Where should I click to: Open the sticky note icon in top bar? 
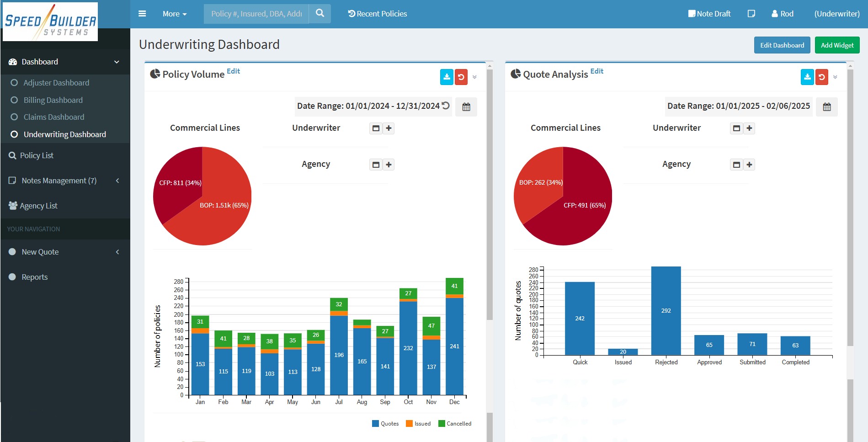pyautogui.click(x=751, y=14)
